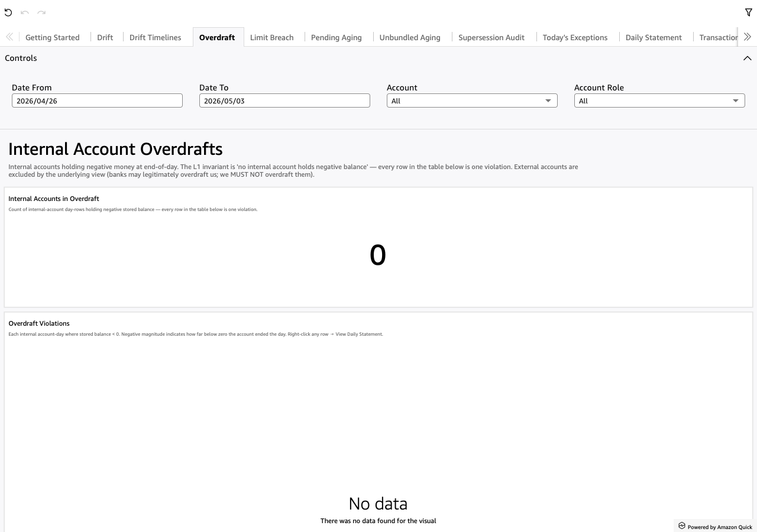Click the Controls panel header label
The image size is (757, 532).
[x=21, y=58]
